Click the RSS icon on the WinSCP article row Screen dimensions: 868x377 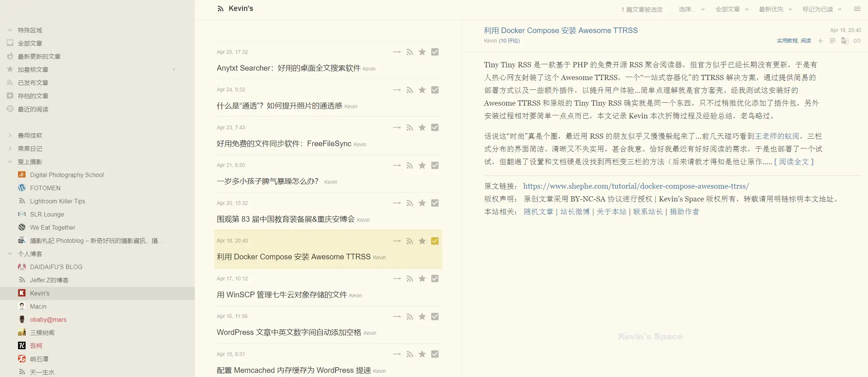(x=410, y=279)
